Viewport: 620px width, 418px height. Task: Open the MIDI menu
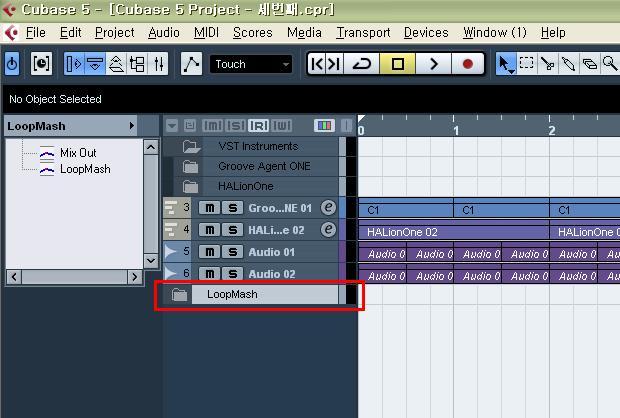tap(206, 32)
